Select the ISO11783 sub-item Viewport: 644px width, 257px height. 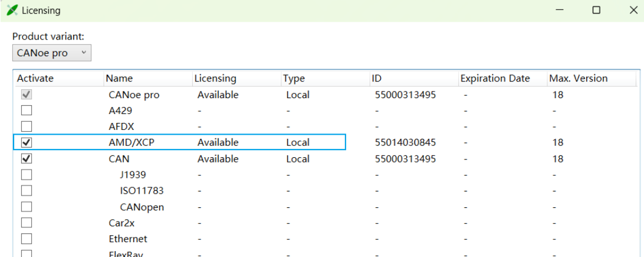142,191
